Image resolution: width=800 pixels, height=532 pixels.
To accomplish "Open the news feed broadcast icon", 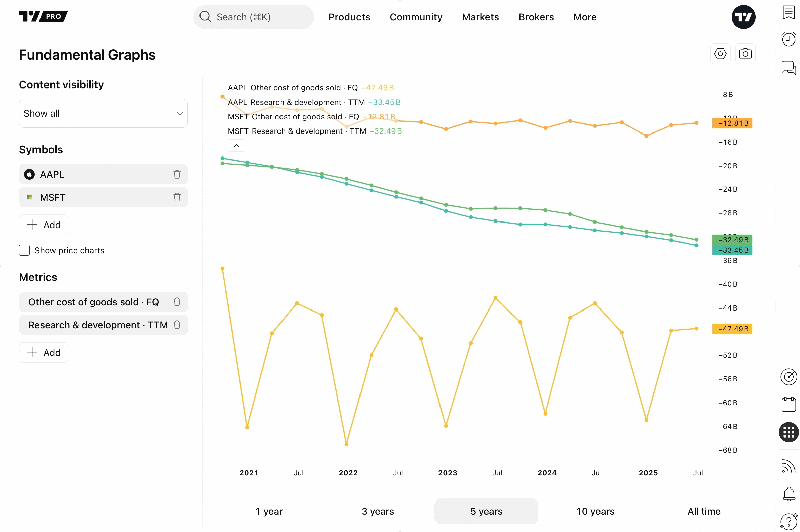I will pyautogui.click(x=788, y=466).
